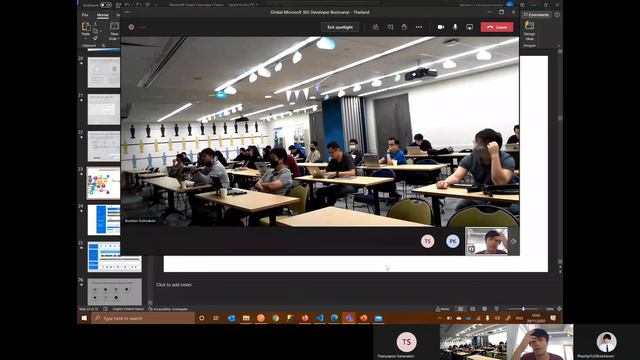Open Firefox icon on the taskbar
Image resolution: width=640 pixels, height=360 pixels.
(x=305, y=318)
